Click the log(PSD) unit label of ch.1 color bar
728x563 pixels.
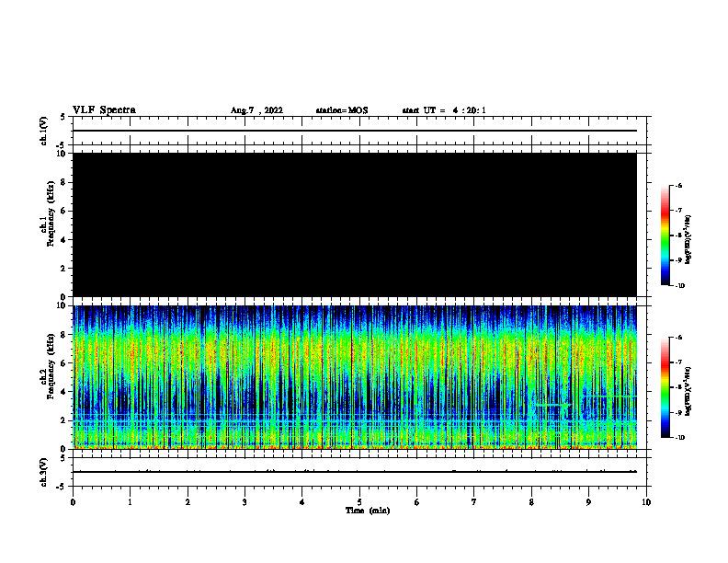coord(688,240)
